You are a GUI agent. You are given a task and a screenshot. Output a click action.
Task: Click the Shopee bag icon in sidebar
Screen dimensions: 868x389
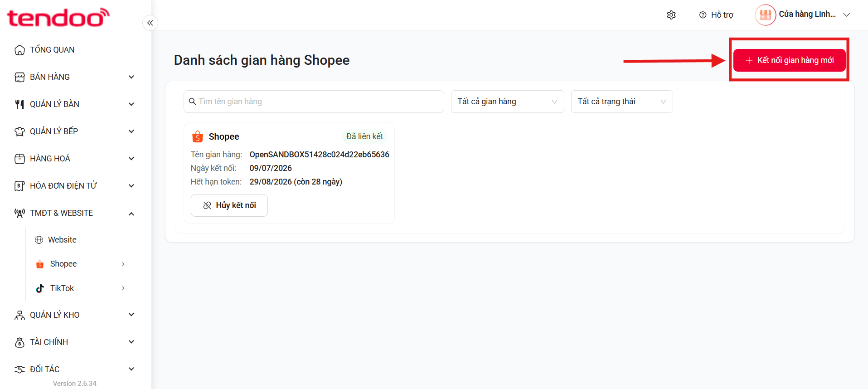(40, 264)
